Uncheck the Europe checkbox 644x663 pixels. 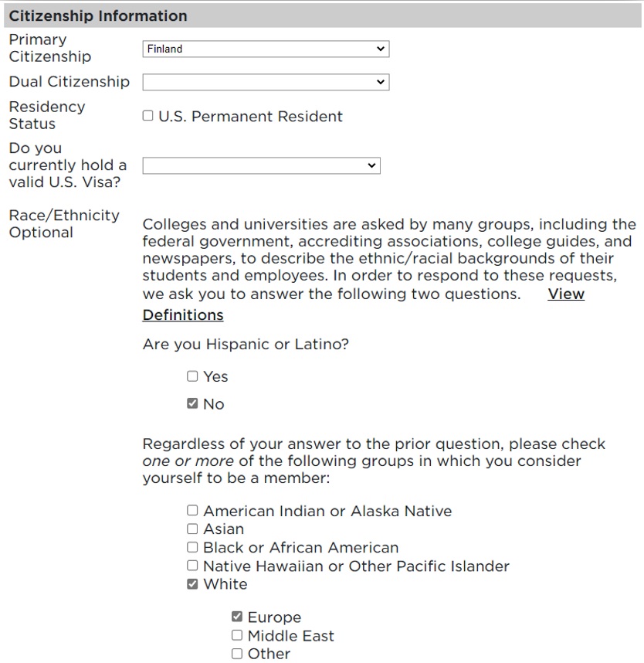pyautogui.click(x=237, y=617)
